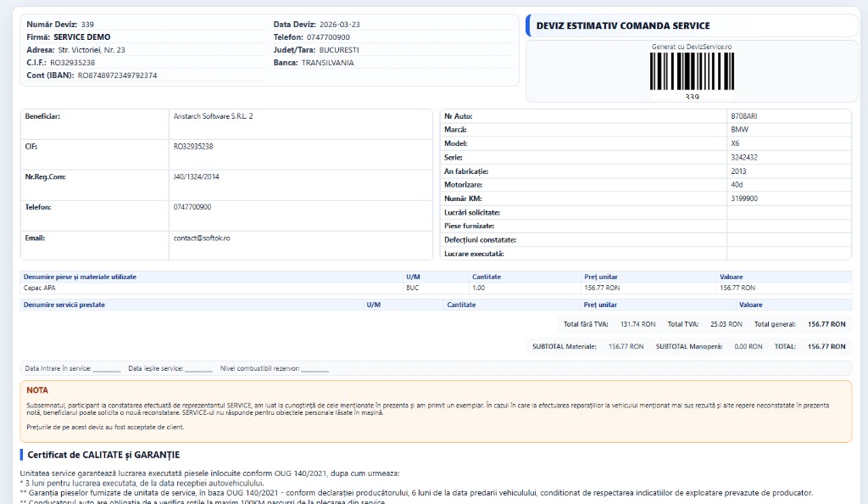Select the part name 'Capac APA'
The image size is (868, 504).
pos(39,288)
